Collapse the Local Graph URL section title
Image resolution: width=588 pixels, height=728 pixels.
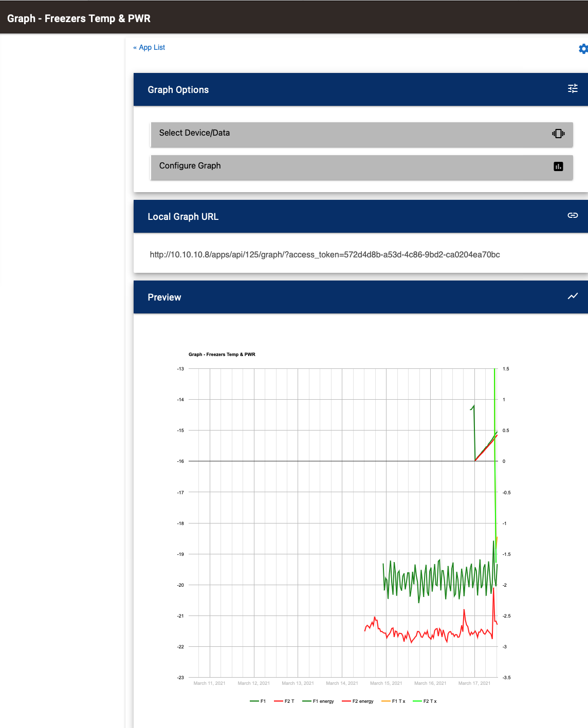tap(183, 217)
